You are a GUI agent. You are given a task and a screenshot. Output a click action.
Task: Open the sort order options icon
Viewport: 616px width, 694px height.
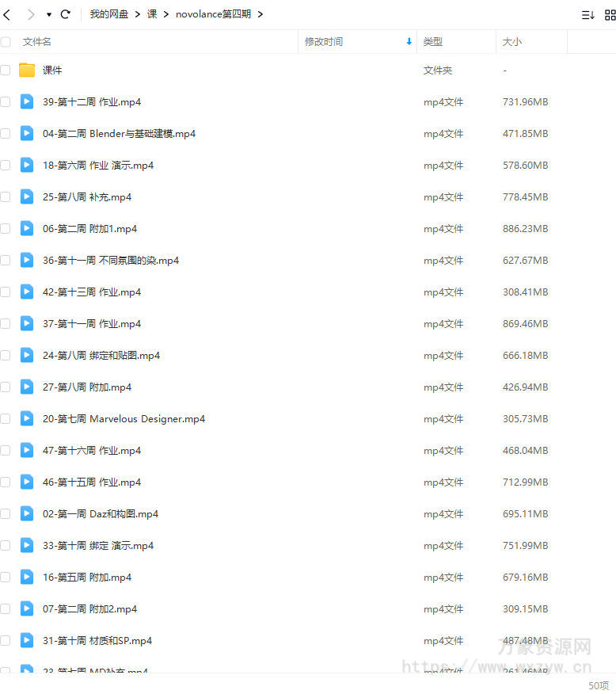coord(587,15)
